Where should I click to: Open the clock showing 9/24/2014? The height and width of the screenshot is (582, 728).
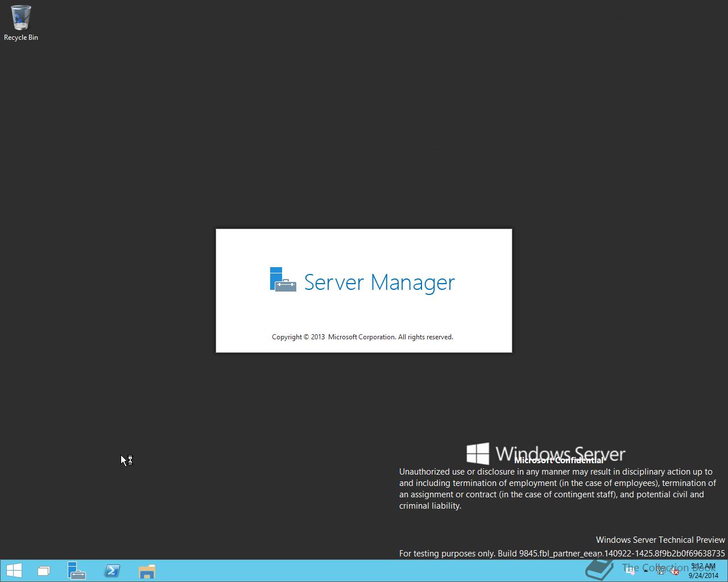tap(704, 571)
